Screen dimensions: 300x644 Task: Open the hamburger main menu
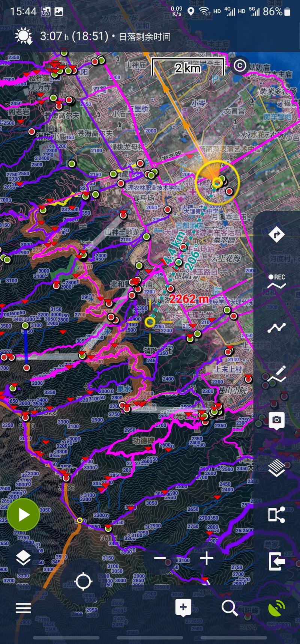tap(23, 608)
